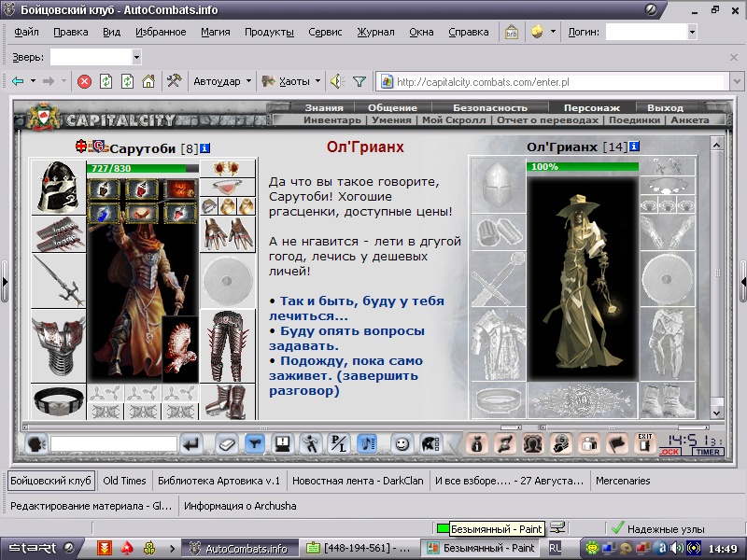Click the home page icon

coord(148,82)
